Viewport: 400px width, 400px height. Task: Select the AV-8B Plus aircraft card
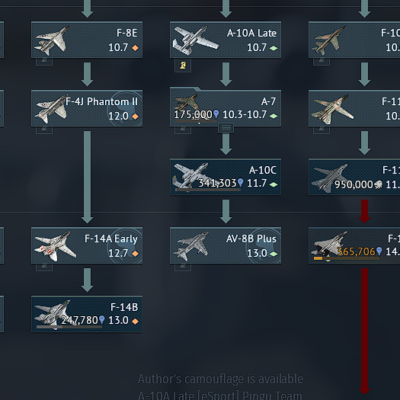225,246
